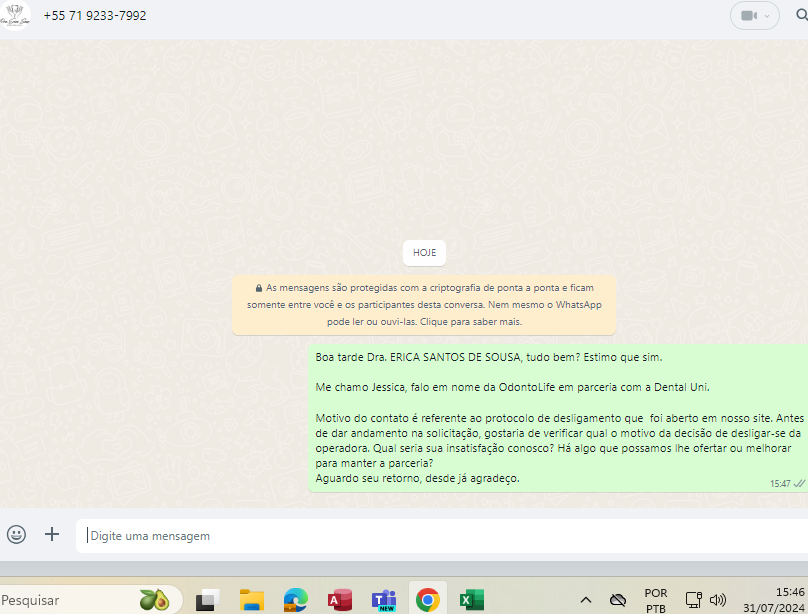The image size is (808, 614).
Task: Switch to Google Chrome in the taskbar
Action: pyautogui.click(x=428, y=600)
